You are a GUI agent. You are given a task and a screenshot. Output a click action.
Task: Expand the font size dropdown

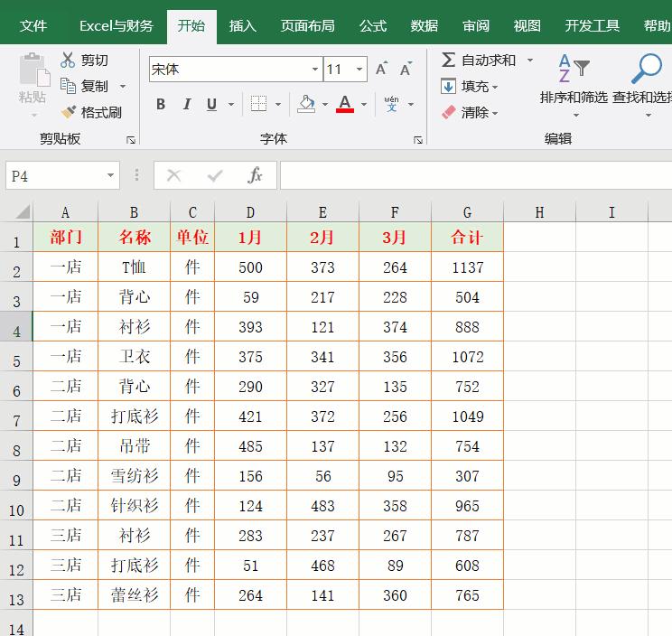pyautogui.click(x=359, y=69)
